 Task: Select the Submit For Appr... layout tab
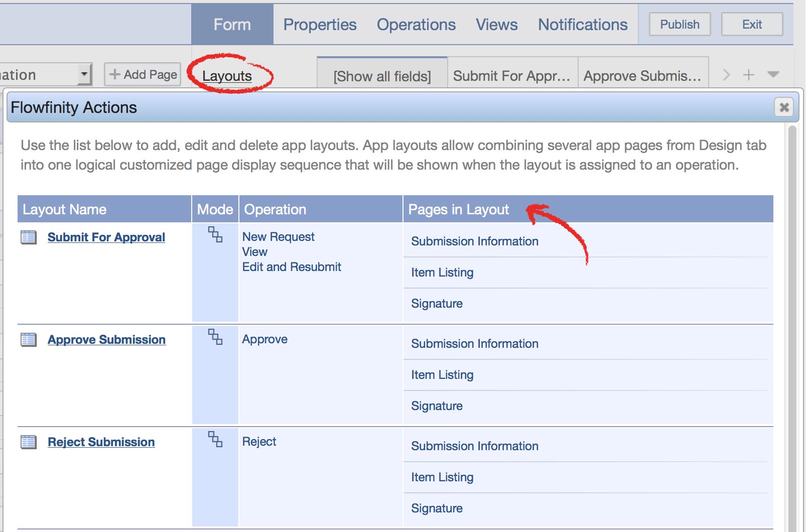pyautogui.click(x=512, y=73)
